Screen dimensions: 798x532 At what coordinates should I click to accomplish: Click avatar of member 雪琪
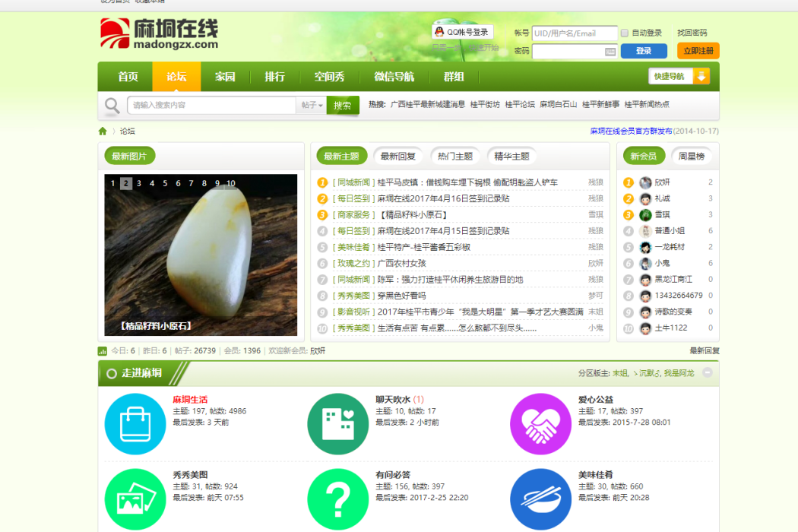click(x=645, y=215)
